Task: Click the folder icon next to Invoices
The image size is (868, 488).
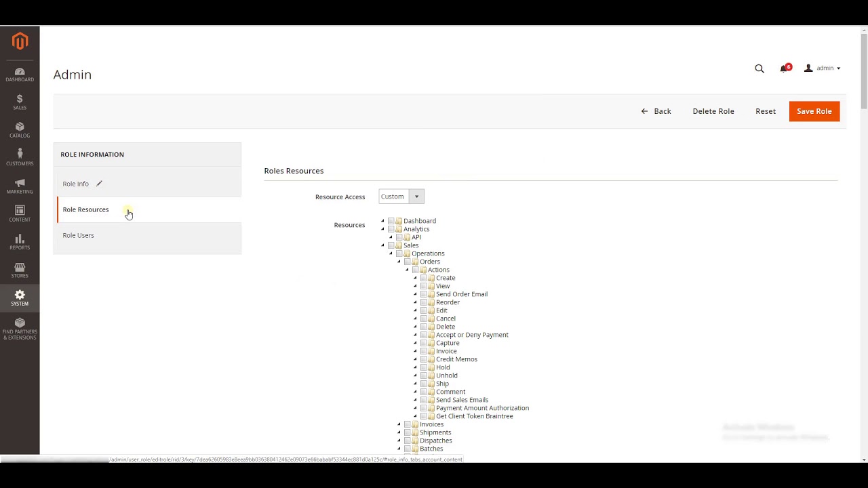Action: [x=415, y=424]
